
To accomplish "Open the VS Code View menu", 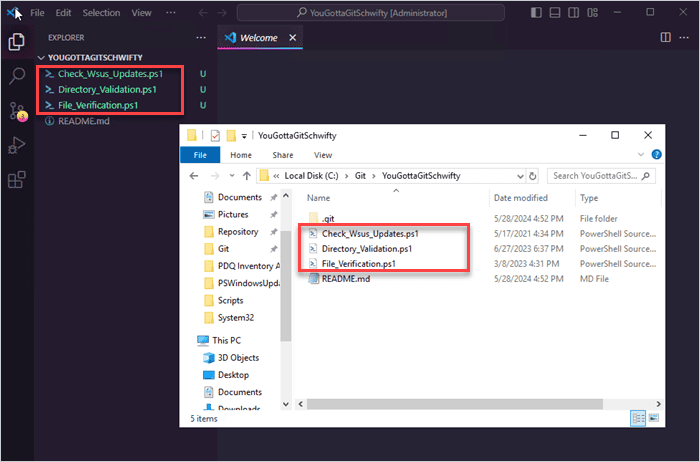I will coord(141,12).
